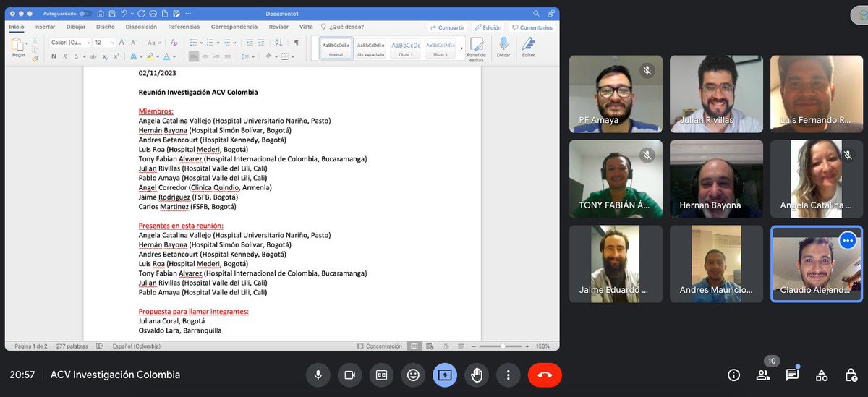The height and width of the screenshot is (397, 868).
Task: Toggle subscript formatting
Action: (x=105, y=56)
